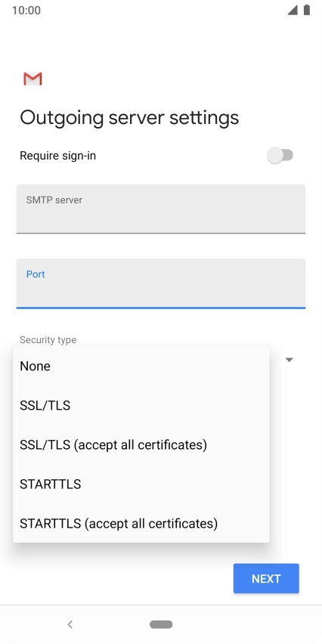Tap the back navigation arrow
The height and width of the screenshot is (644, 322).
pos(70,624)
